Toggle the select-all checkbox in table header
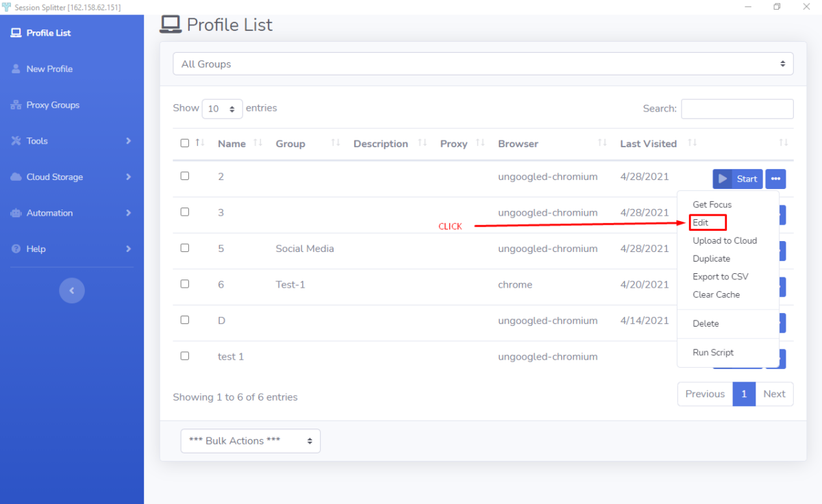This screenshot has width=822, height=504. pyautogui.click(x=185, y=143)
